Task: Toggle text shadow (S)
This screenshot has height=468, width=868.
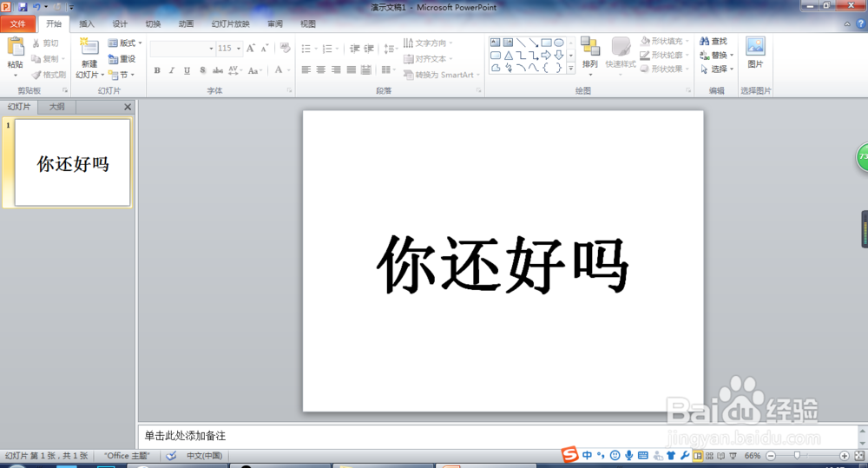Action: pyautogui.click(x=202, y=70)
